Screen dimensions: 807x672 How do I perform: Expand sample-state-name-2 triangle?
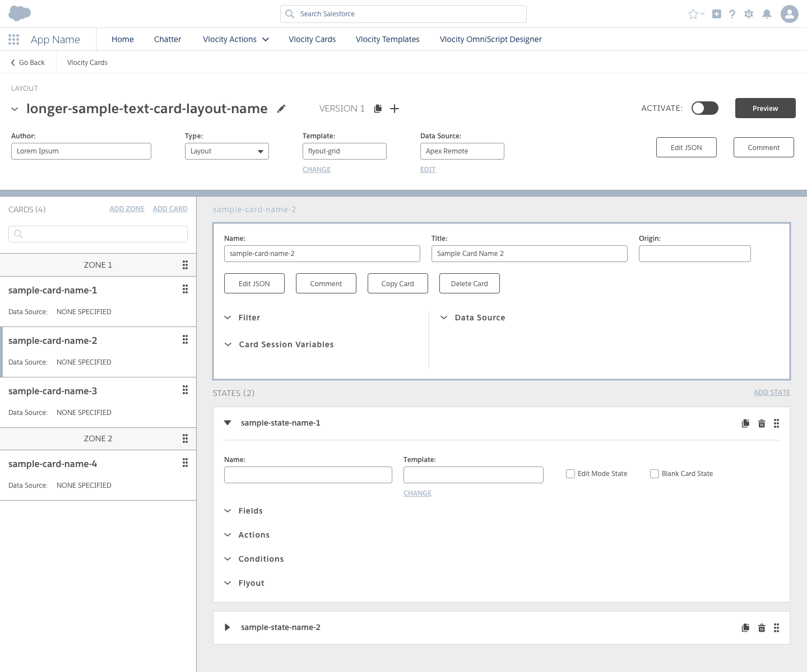(x=227, y=627)
